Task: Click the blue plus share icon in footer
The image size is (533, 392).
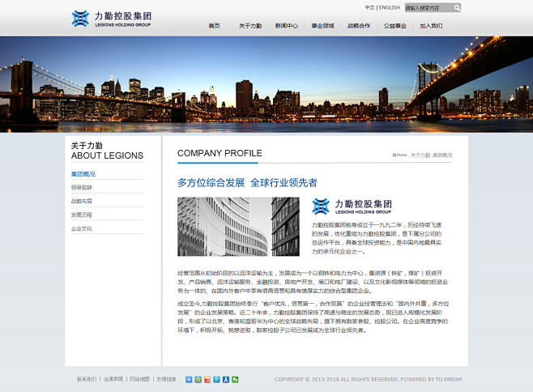Action: (x=189, y=379)
